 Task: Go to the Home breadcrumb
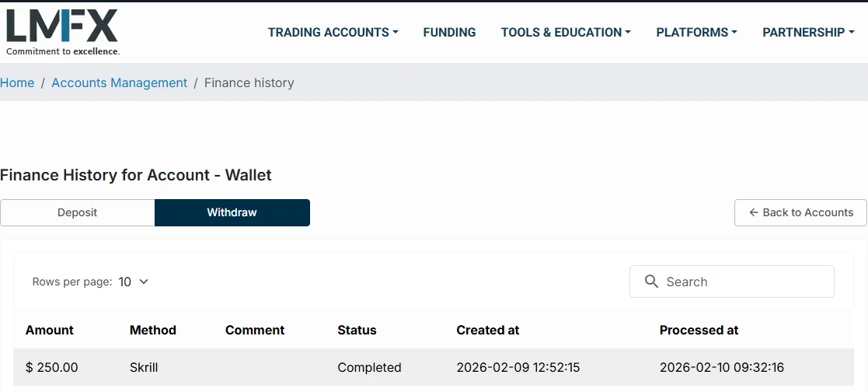[17, 82]
